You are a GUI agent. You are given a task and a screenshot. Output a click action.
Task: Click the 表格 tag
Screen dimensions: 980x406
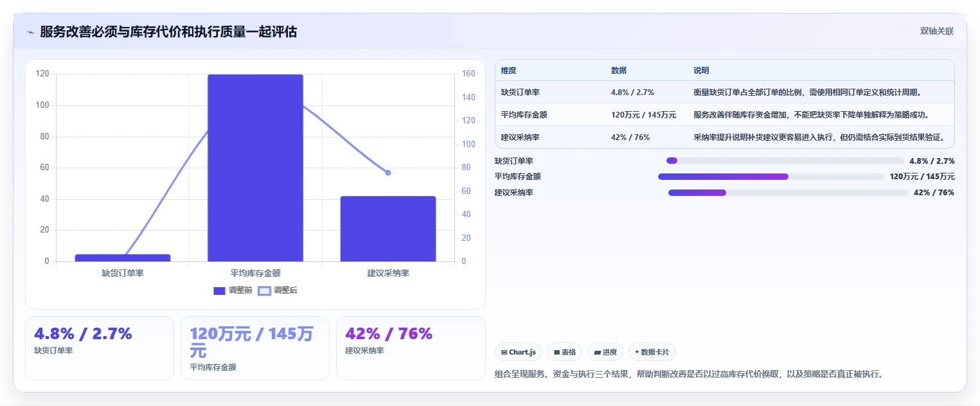pyautogui.click(x=564, y=352)
